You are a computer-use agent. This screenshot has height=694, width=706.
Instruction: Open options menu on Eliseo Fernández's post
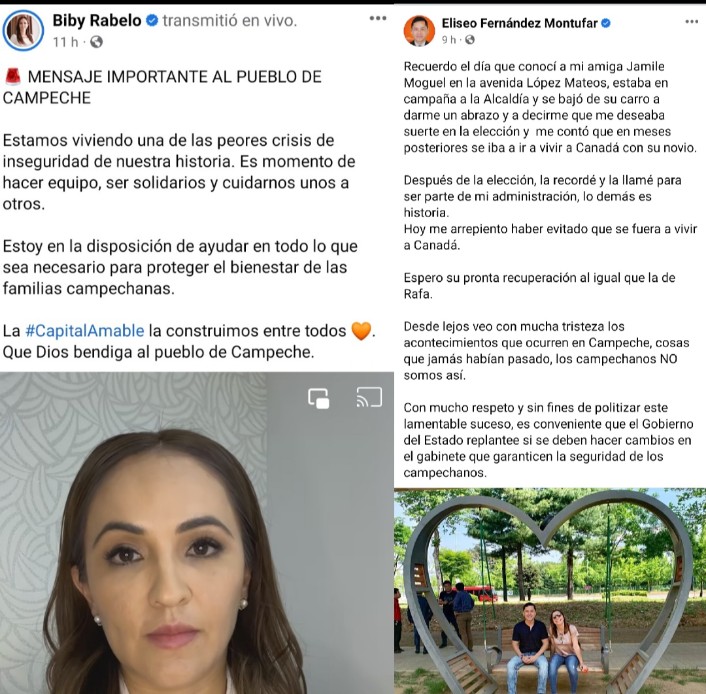[x=692, y=22]
